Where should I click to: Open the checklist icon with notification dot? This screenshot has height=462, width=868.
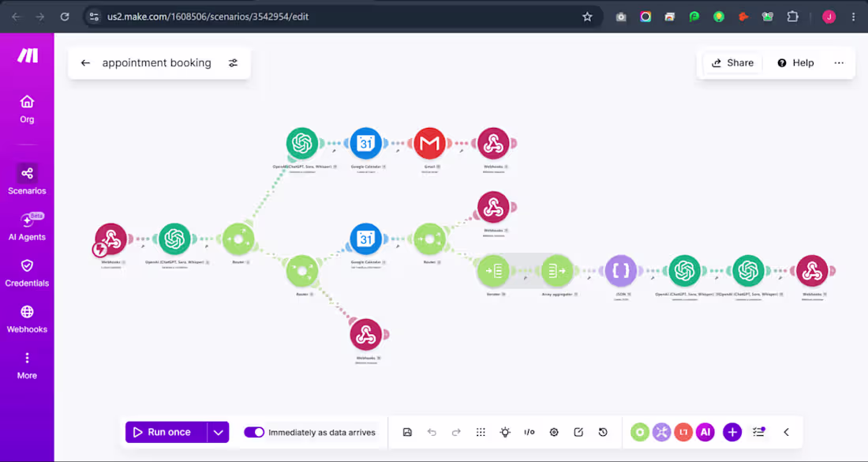(x=758, y=432)
